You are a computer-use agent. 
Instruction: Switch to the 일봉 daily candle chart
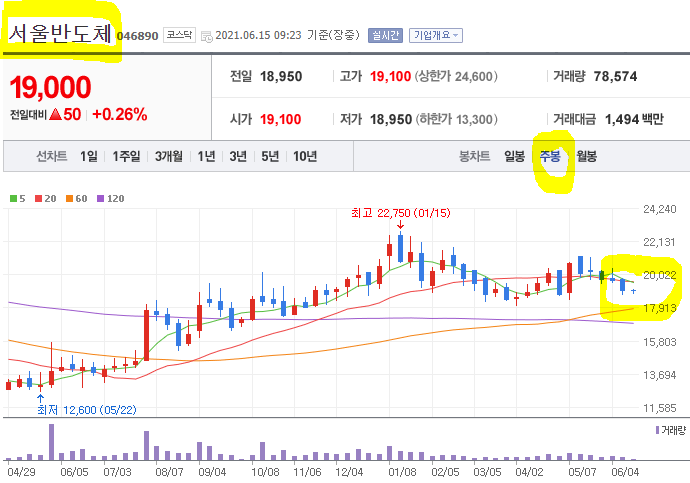[x=514, y=156]
